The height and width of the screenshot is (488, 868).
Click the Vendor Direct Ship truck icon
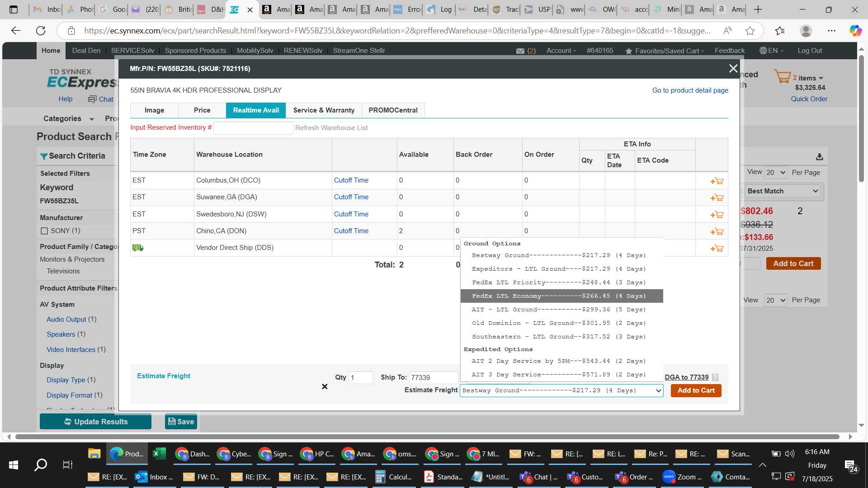tap(138, 248)
